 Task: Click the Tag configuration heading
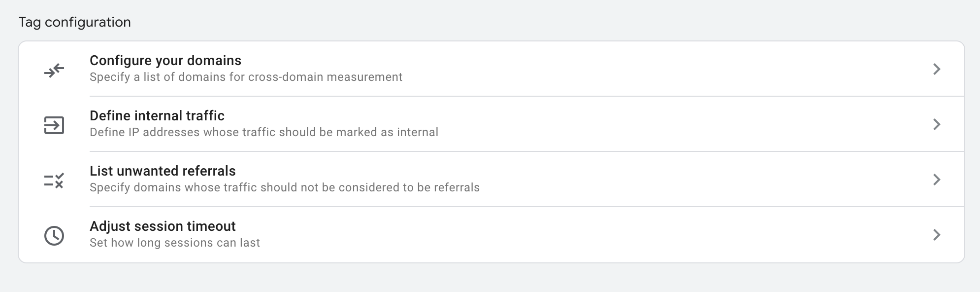pyautogui.click(x=75, y=22)
